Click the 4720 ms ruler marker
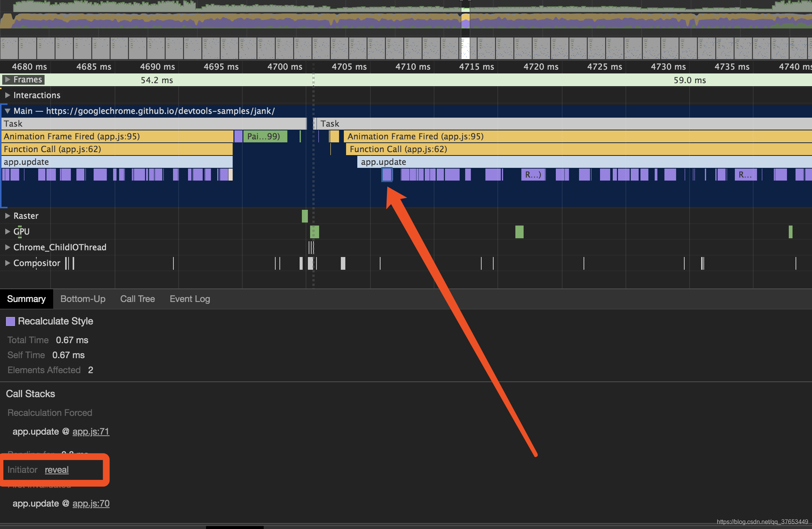Image resolution: width=812 pixels, height=529 pixels. [x=541, y=67]
